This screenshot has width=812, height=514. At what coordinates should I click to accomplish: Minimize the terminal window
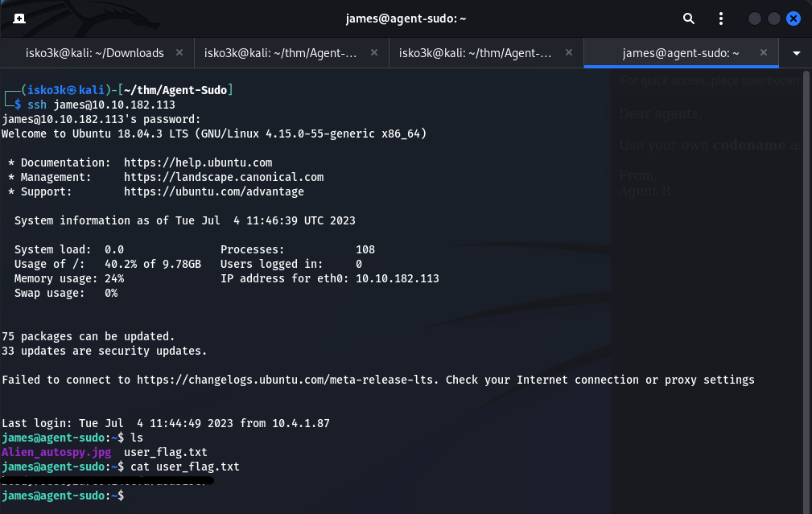754,19
